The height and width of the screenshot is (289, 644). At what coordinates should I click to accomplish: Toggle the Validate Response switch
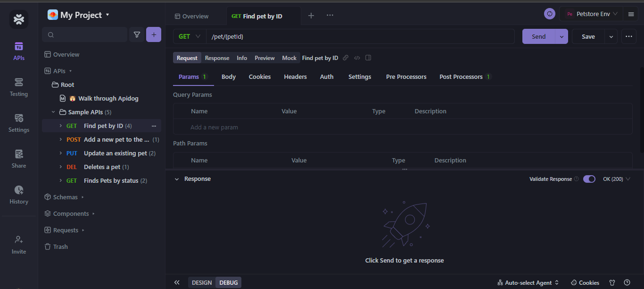tap(589, 179)
